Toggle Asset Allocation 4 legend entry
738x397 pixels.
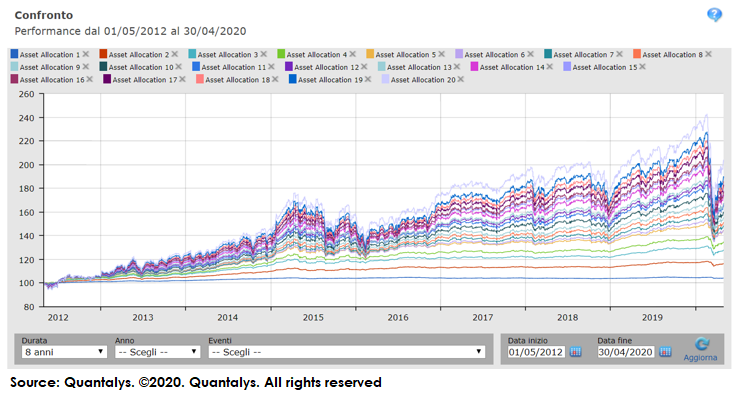point(317,55)
